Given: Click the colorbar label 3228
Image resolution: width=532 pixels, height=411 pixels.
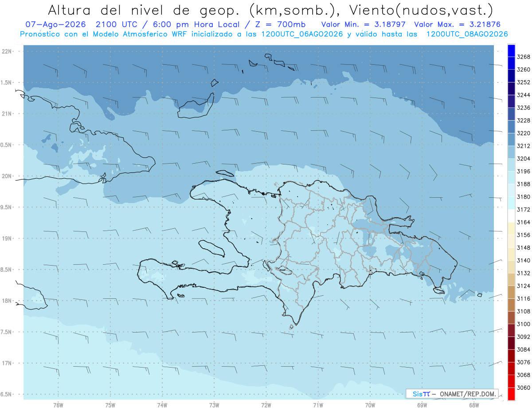Looking at the screenshot, I should 523,121.
